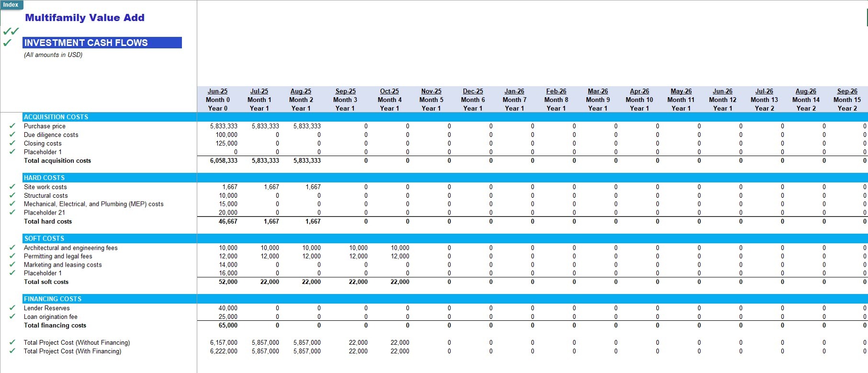Click the Total acquisition costs label
Image resolution: width=868 pixels, height=373 pixels.
(x=57, y=160)
